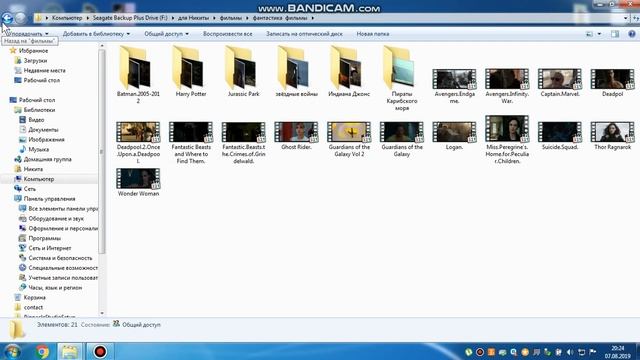640x360 pixels.
Task: Expand the arrow after фантастика фильмы breadcrumb
Action: 313,18
